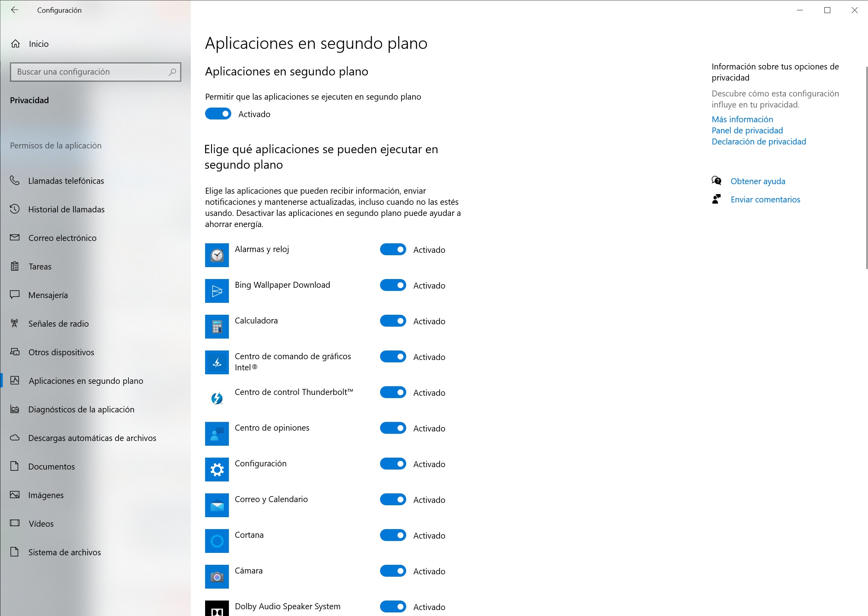Click the Cámara app icon
This screenshot has width=868, height=616.
point(217,577)
